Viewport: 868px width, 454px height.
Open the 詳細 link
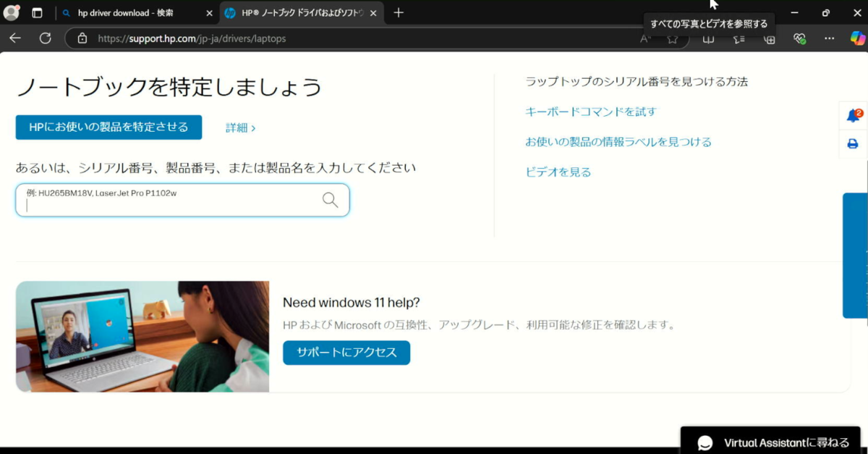(241, 128)
